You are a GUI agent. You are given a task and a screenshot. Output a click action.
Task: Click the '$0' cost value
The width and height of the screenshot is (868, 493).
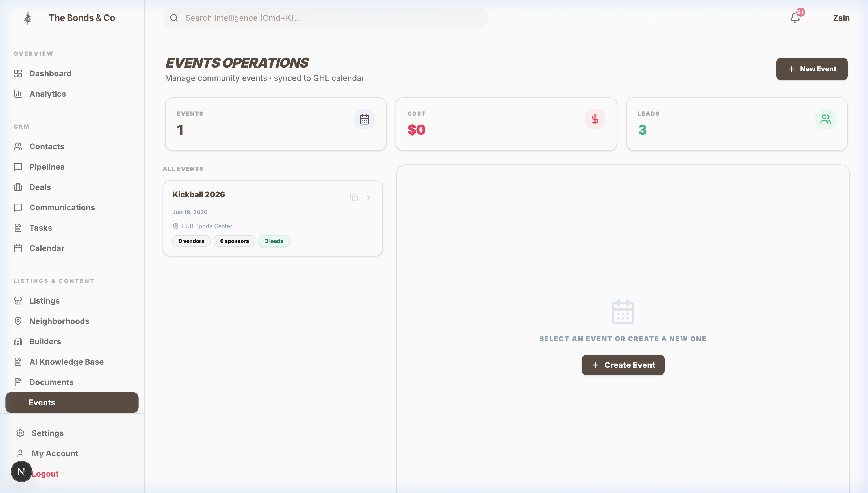(x=416, y=130)
